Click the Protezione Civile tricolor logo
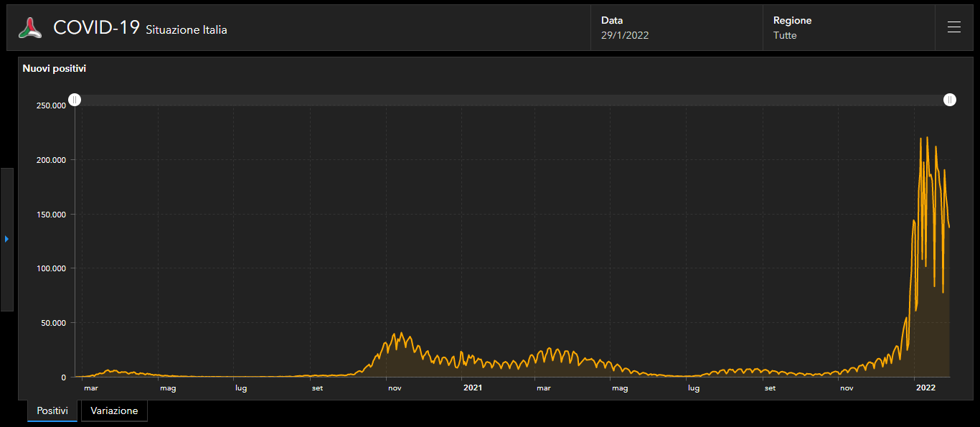The height and width of the screenshot is (427, 980). click(30, 28)
